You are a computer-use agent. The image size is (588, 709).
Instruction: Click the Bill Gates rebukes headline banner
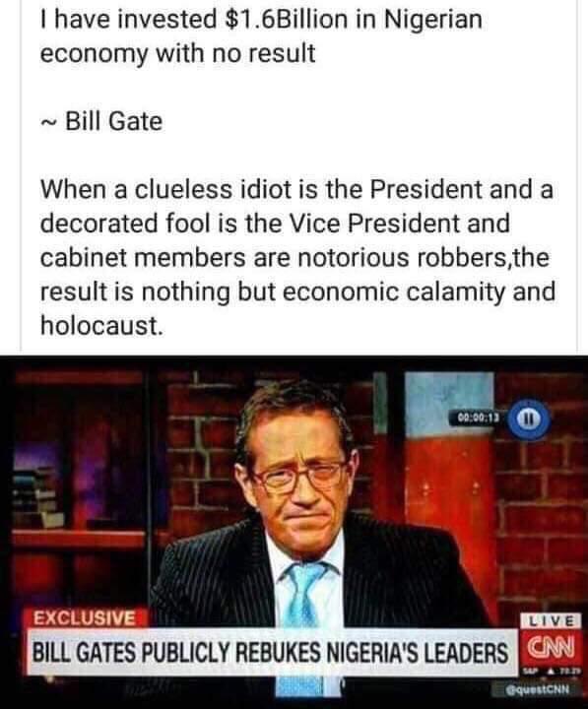tap(273, 652)
